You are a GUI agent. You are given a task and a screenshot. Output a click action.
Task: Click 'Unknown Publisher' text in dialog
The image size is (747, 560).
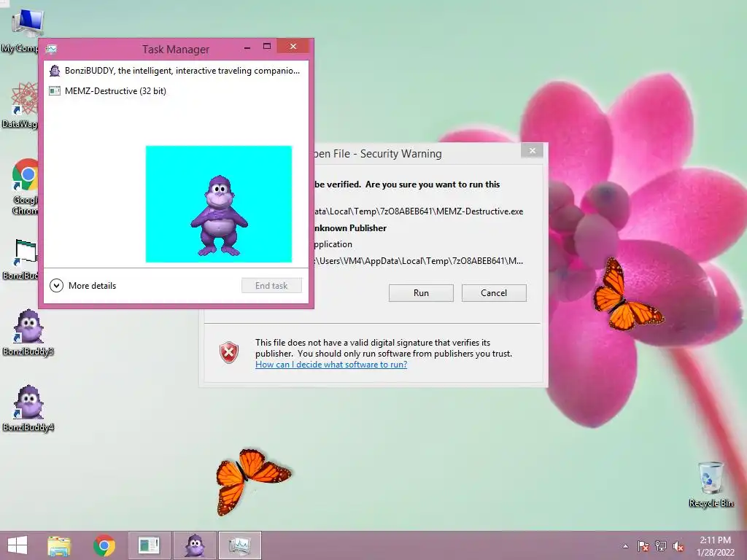[350, 228]
